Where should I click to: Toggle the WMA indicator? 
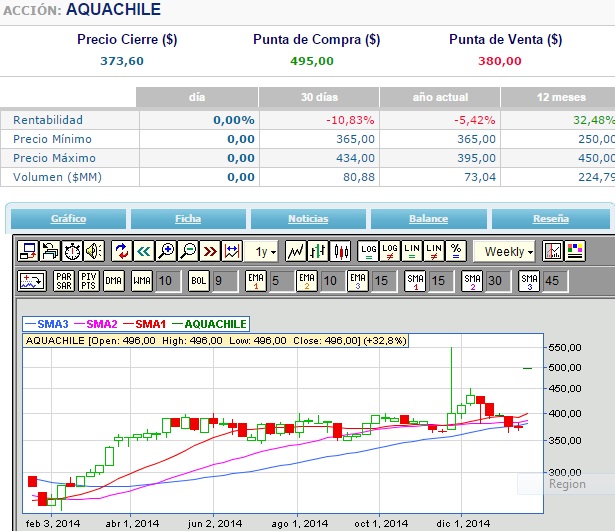142,281
